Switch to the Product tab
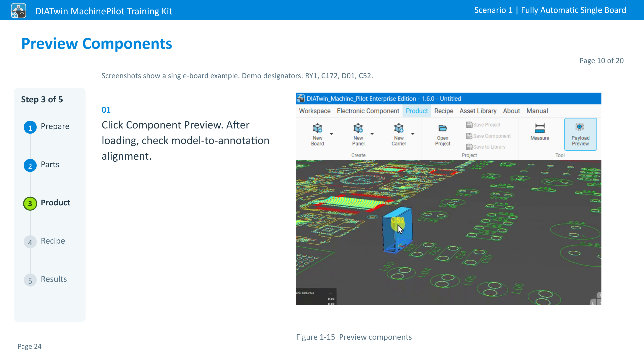644x362 pixels. [x=417, y=111]
